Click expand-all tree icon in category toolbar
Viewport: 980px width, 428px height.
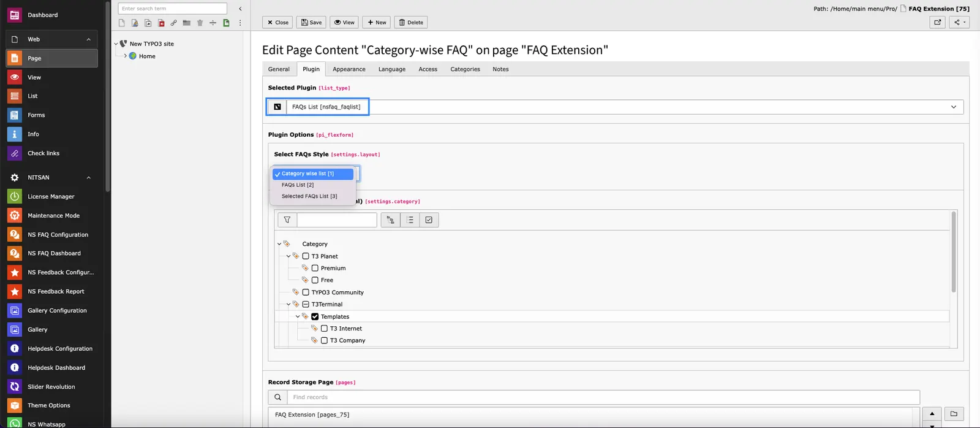(390, 220)
